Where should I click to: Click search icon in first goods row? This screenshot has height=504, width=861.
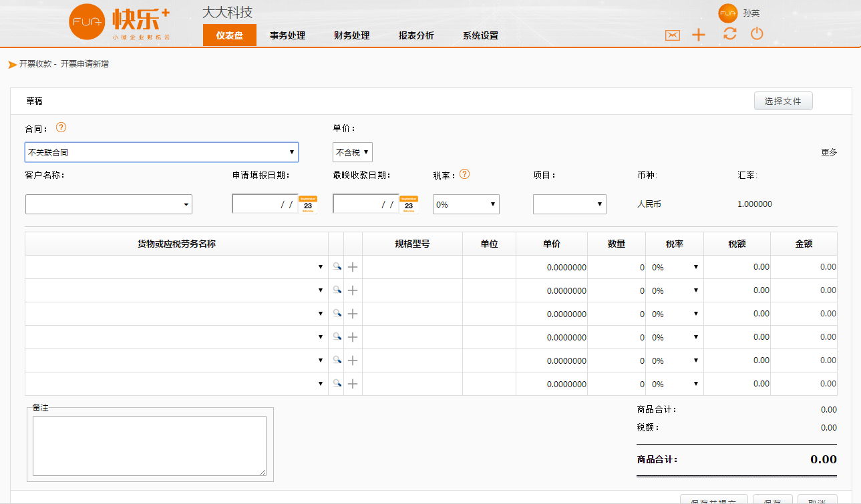337,266
